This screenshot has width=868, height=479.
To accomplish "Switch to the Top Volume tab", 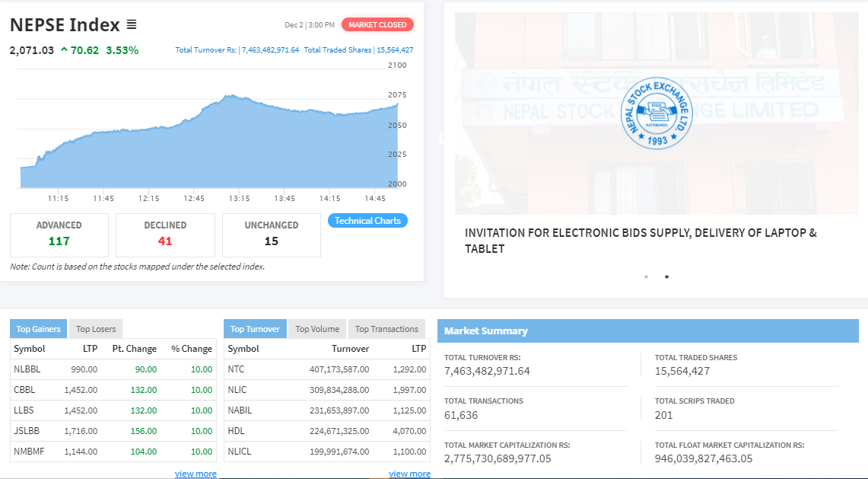I will 317,329.
